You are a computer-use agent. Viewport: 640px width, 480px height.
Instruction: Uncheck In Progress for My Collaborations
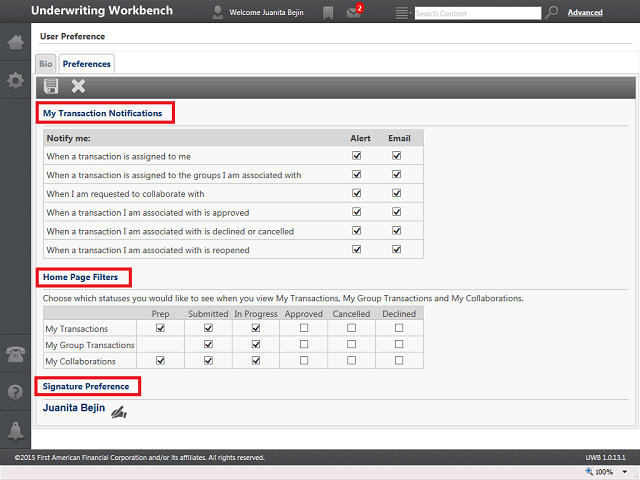(x=256, y=360)
